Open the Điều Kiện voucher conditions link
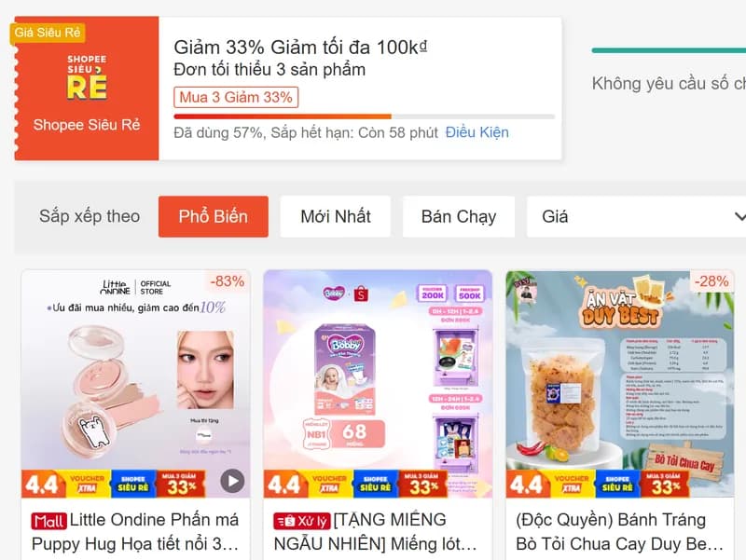 pyautogui.click(x=477, y=132)
